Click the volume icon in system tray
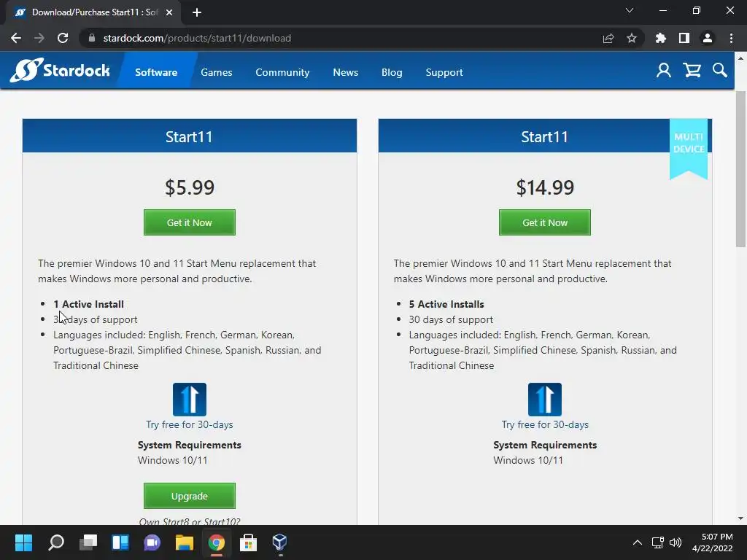The height and width of the screenshot is (560, 747). click(x=676, y=542)
